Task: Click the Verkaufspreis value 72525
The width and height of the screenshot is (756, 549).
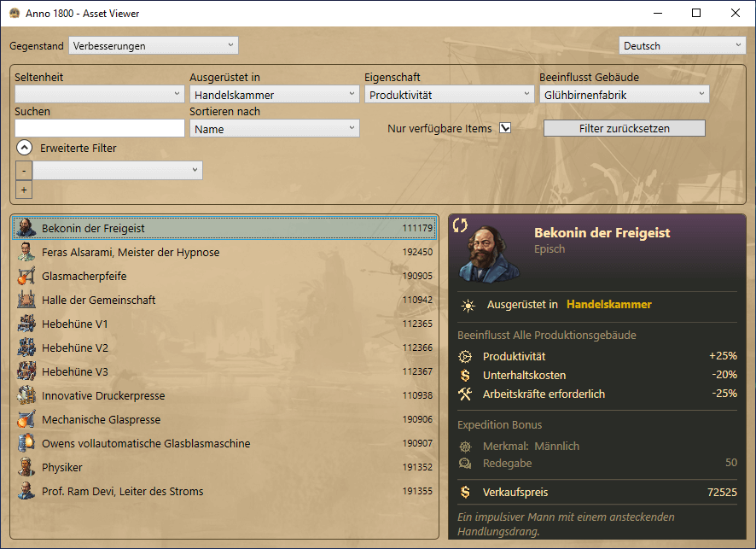Action: [x=722, y=492]
